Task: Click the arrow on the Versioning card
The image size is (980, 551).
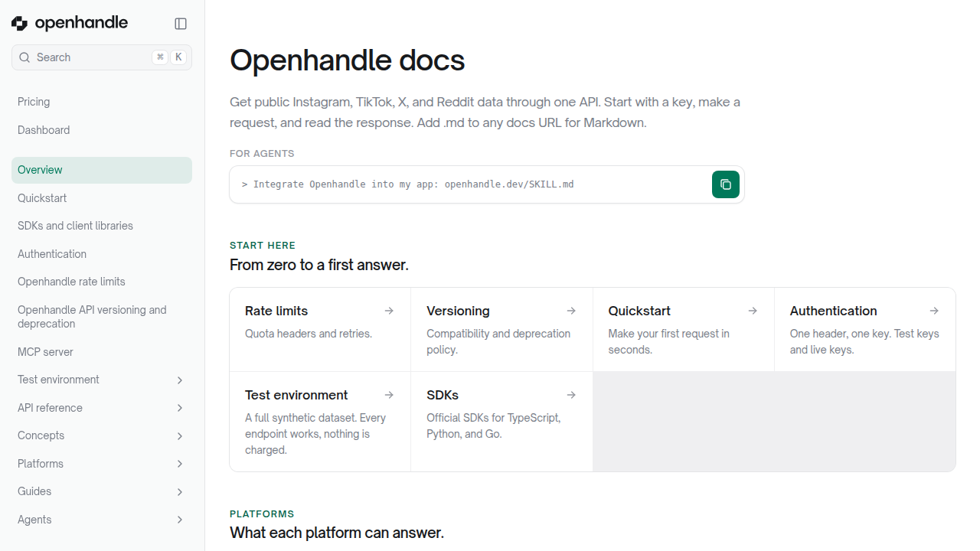Action: point(571,311)
